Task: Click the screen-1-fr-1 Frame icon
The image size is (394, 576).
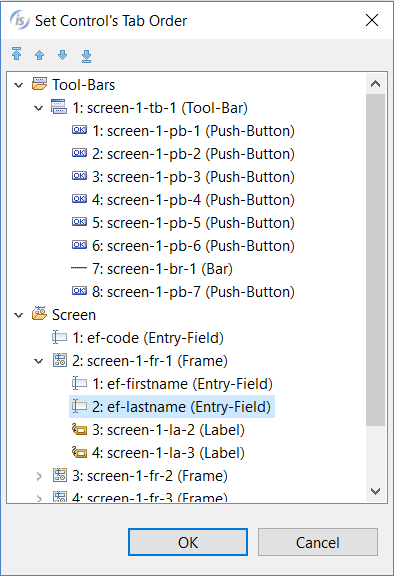Action: (x=60, y=360)
